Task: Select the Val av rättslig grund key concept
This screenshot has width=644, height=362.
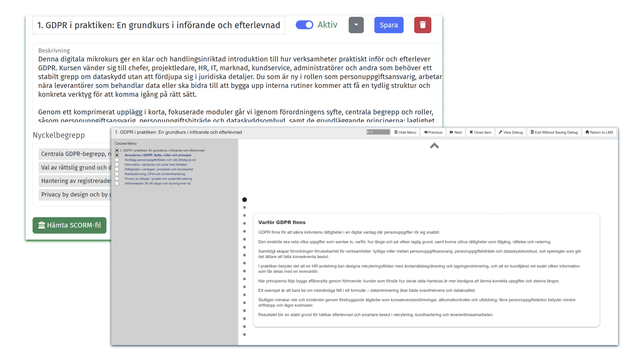Action: tap(75, 168)
